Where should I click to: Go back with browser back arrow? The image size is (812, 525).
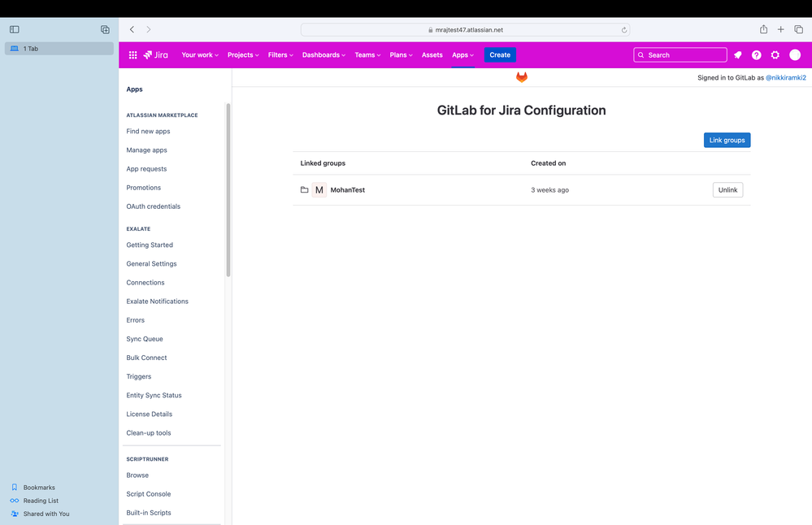tap(132, 29)
